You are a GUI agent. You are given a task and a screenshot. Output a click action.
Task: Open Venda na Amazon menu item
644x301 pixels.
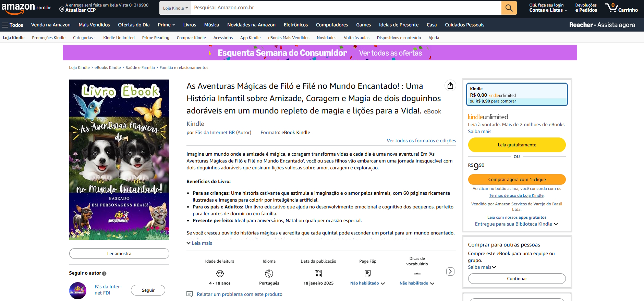(51, 25)
